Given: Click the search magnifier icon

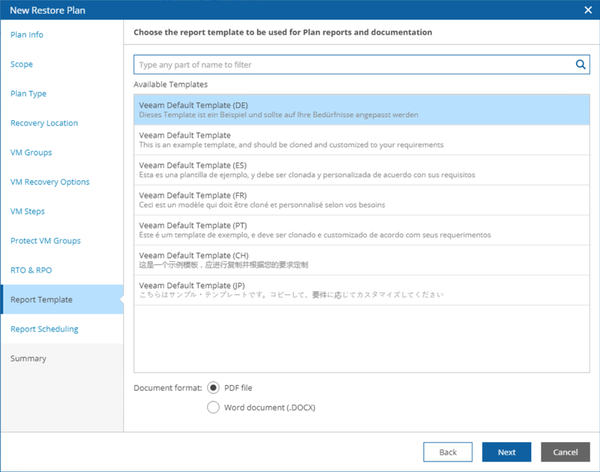Looking at the screenshot, I should pos(580,65).
